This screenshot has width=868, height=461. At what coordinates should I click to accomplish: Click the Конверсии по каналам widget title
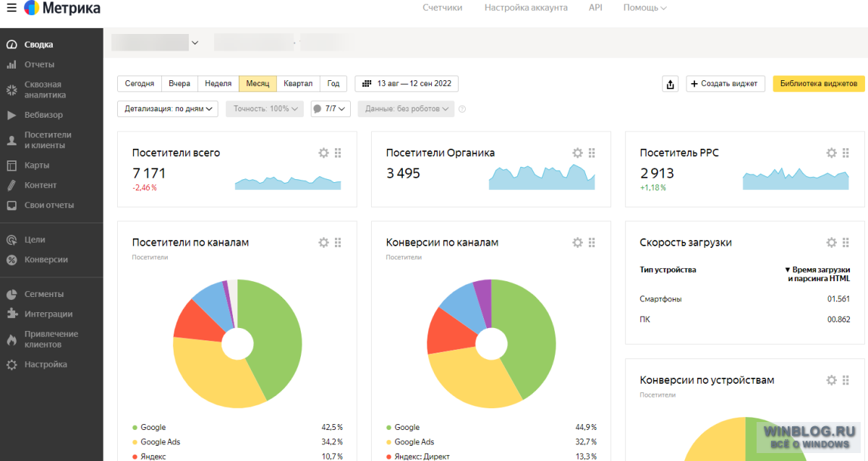442,243
